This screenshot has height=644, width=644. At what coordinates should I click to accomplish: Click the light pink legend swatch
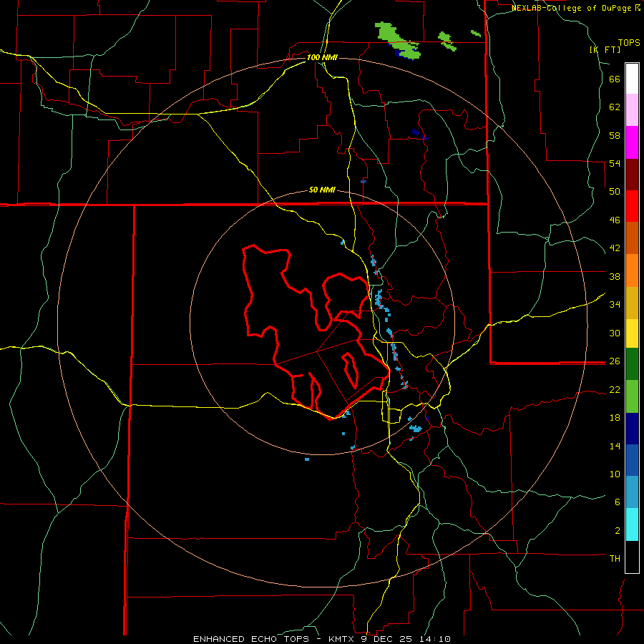tap(632, 110)
